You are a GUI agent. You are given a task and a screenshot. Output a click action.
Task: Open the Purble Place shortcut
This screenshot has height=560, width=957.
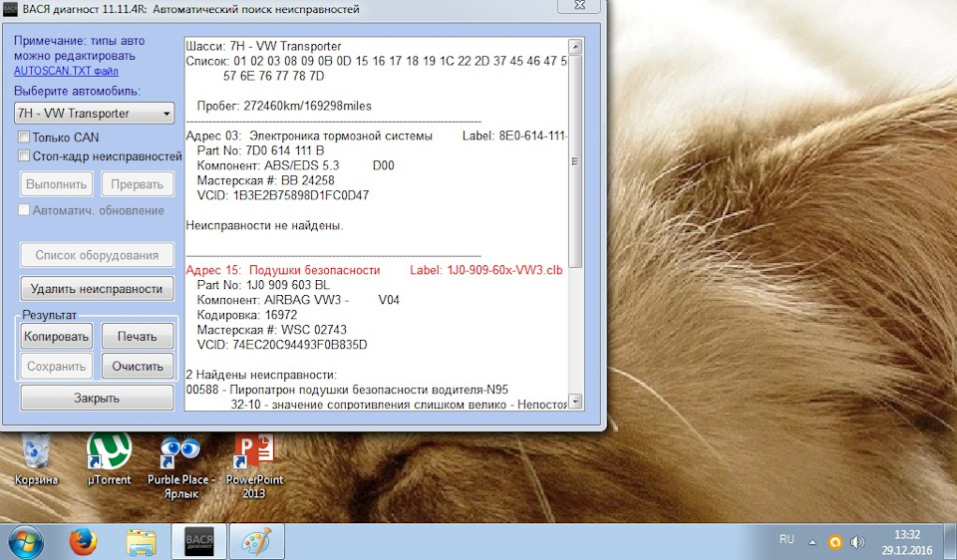tap(181, 466)
